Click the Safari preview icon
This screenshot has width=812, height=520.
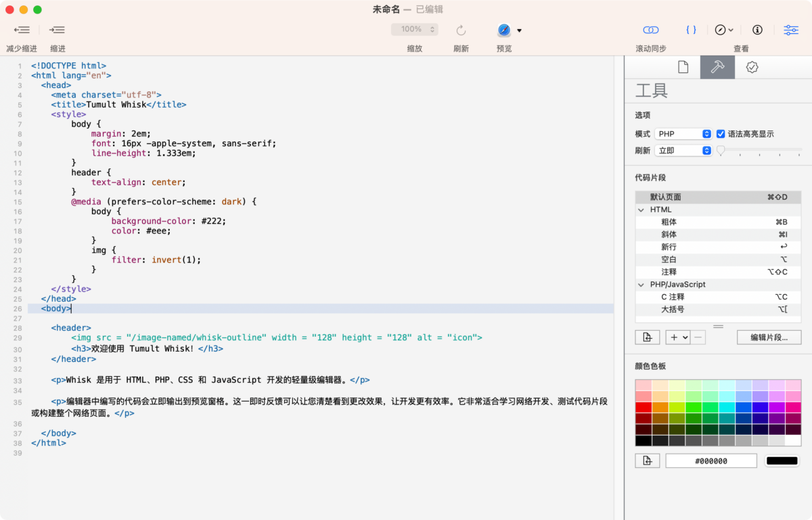(x=504, y=30)
